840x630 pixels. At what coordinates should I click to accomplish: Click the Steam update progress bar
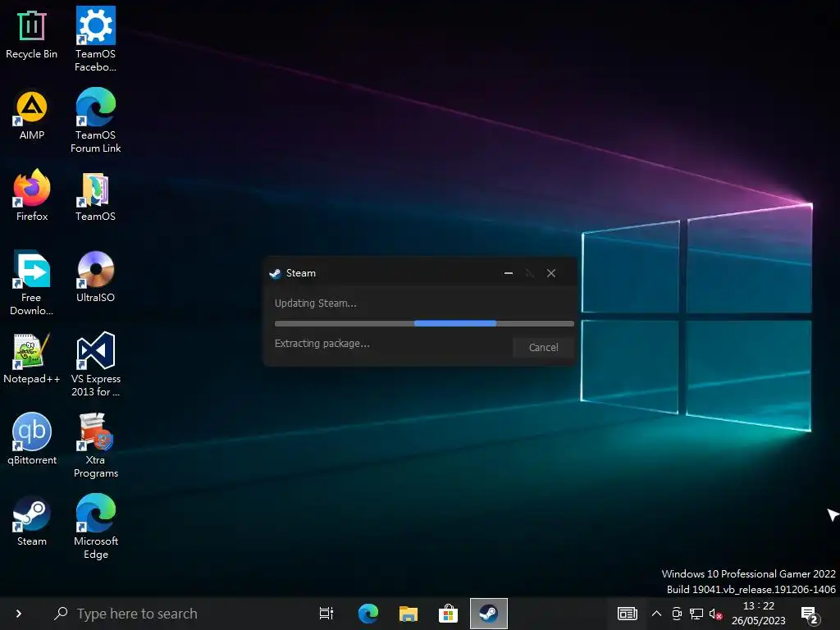pyautogui.click(x=424, y=323)
